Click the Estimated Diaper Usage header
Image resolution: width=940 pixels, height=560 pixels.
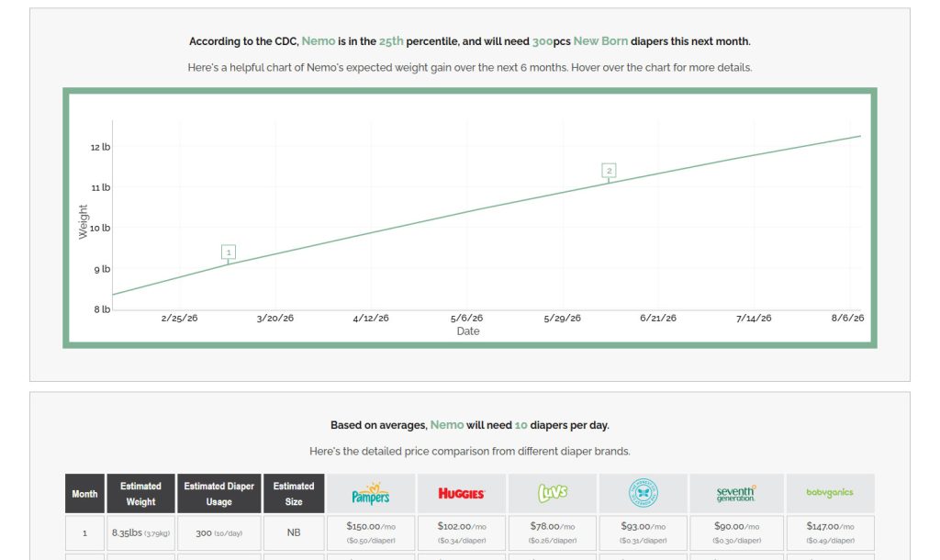218,494
